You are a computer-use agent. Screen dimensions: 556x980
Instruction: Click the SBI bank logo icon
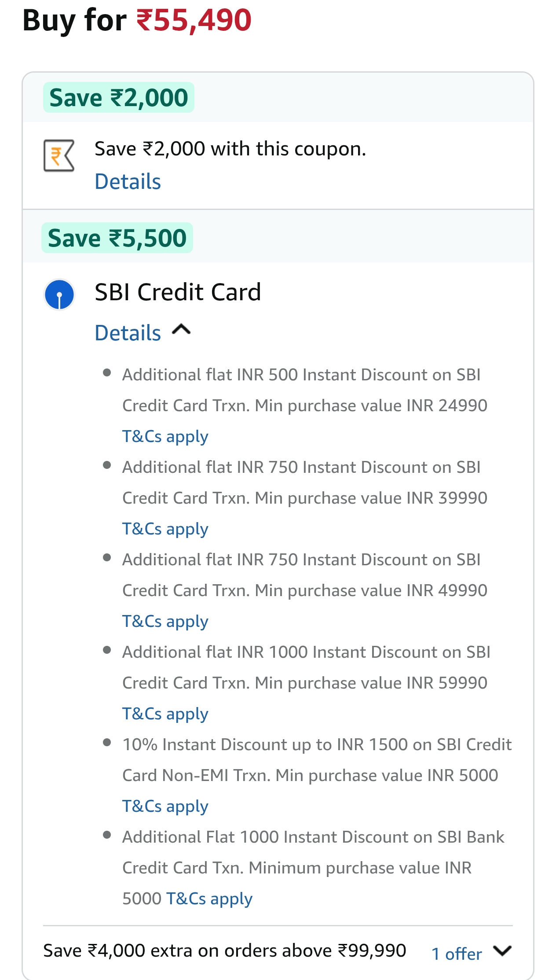pos(59,295)
